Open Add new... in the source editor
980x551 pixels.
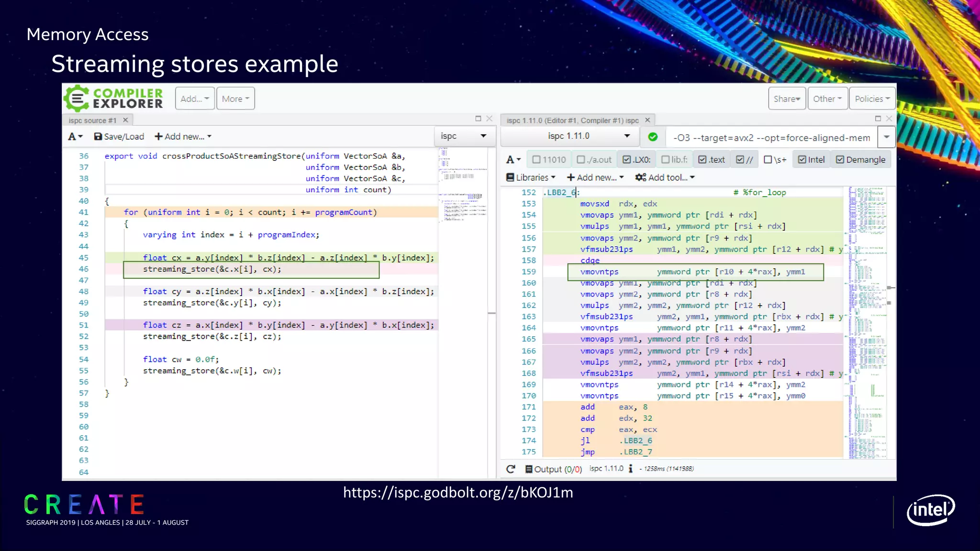(x=183, y=136)
